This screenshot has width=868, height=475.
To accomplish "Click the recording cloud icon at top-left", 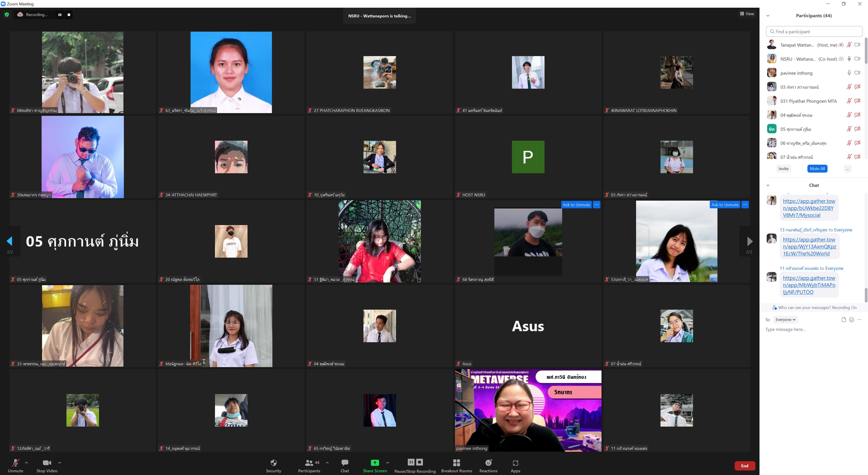I will click(x=20, y=14).
